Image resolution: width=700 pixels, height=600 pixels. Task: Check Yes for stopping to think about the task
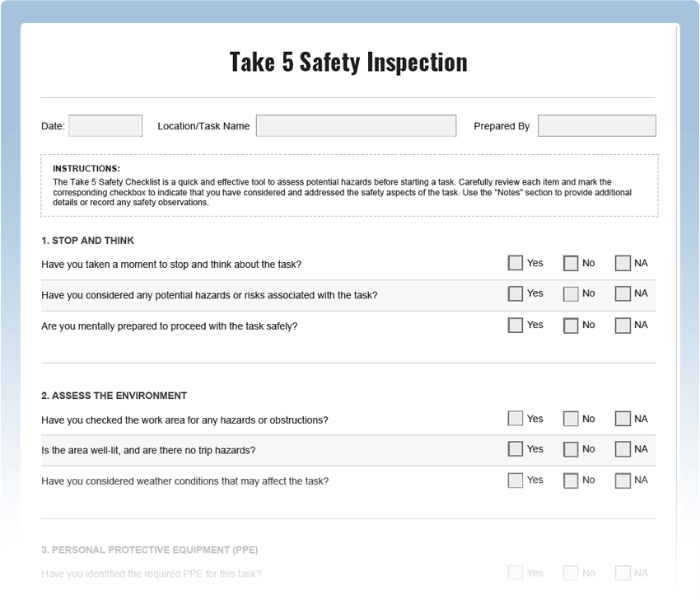(515, 263)
